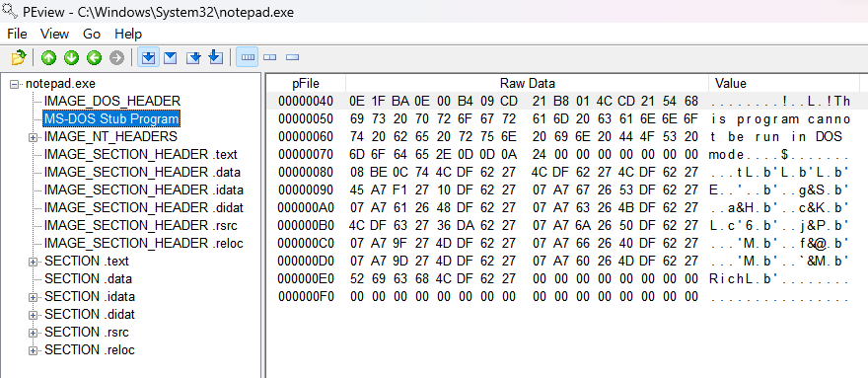Click the value text starting with "mode"
Screen dimensions: 868x378
click(778, 154)
